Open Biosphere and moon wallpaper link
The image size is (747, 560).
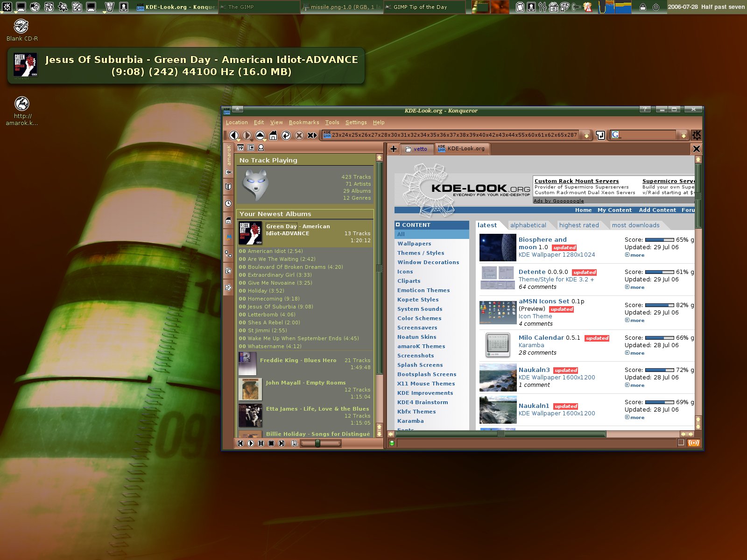click(542, 243)
